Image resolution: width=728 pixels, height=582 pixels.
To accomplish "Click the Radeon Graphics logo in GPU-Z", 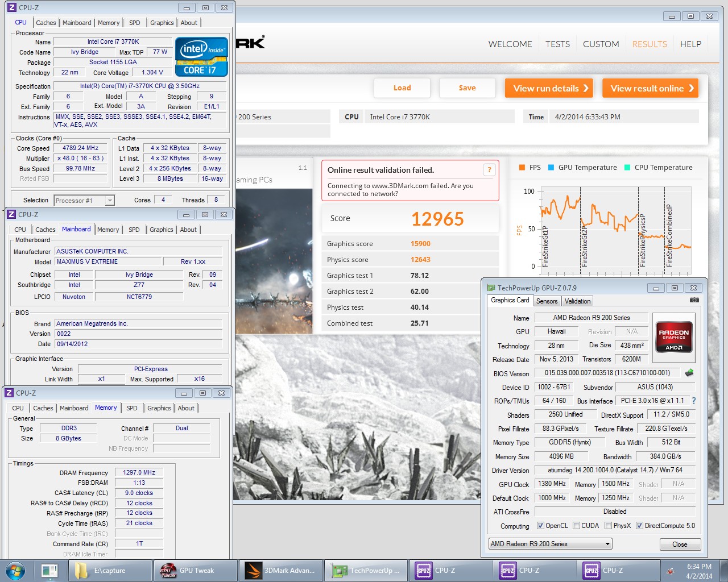I will click(674, 338).
